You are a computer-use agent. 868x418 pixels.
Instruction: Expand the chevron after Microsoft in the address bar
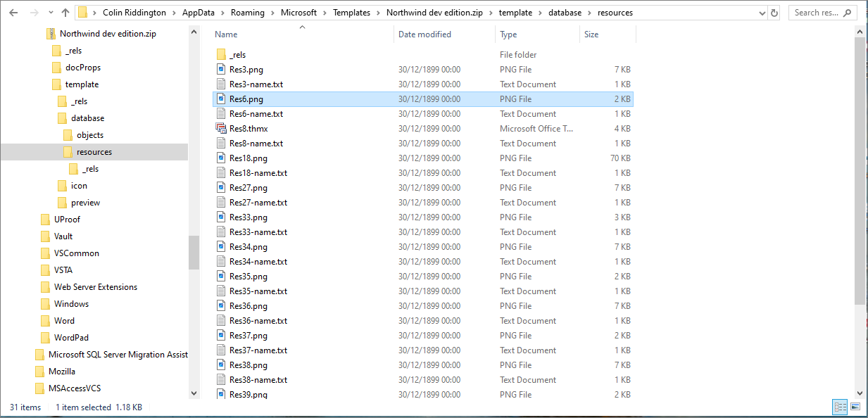325,13
